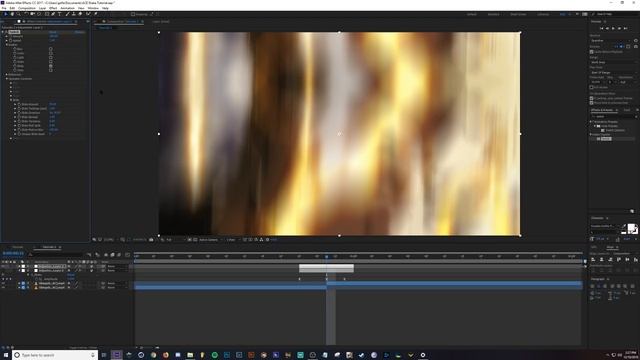Select the Puppet Pin tool
This screenshot has width=640, height=360.
(x=96, y=14)
